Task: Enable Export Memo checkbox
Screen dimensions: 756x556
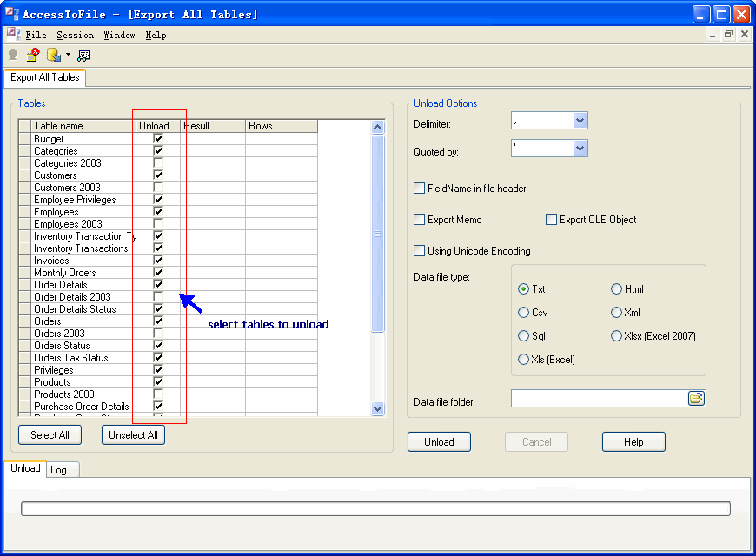Action: point(420,220)
